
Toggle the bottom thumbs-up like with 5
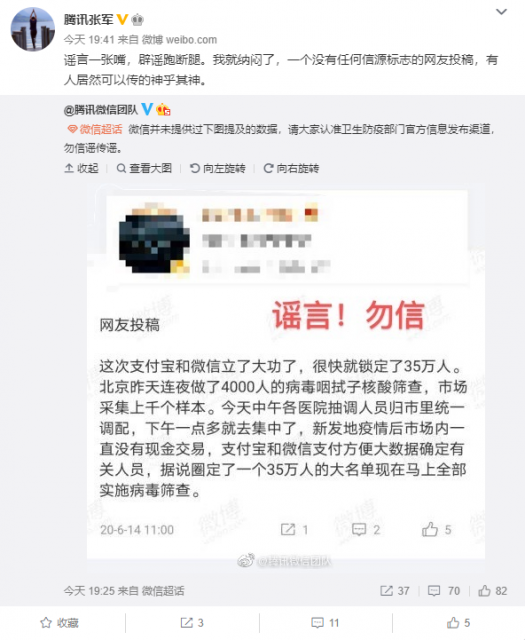tap(458, 623)
